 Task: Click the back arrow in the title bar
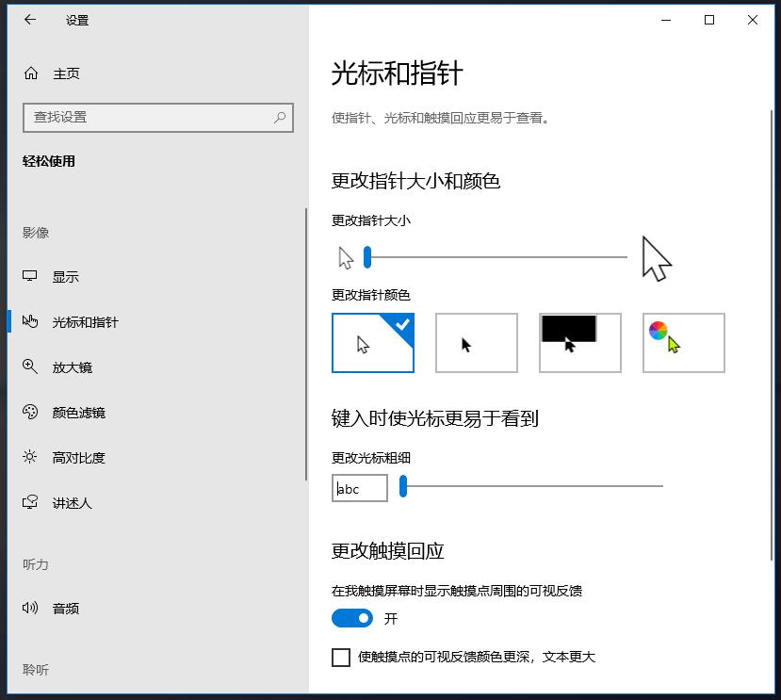(30, 20)
